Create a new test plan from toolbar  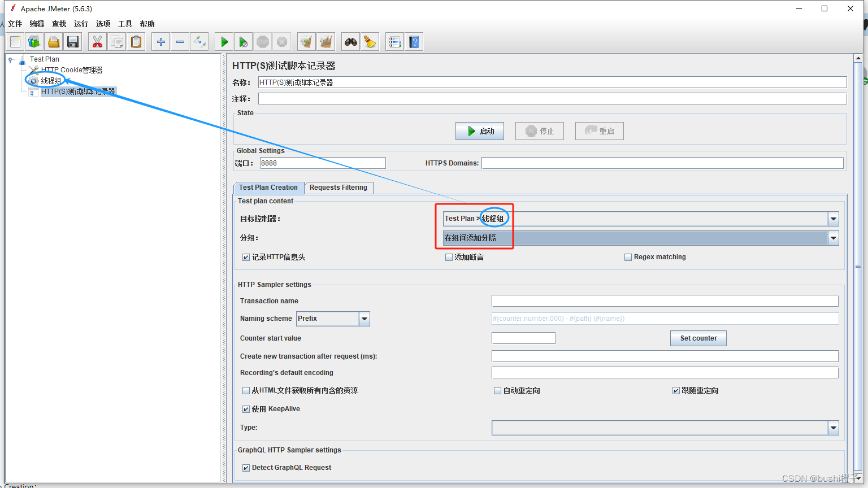(x=15, y=42)
